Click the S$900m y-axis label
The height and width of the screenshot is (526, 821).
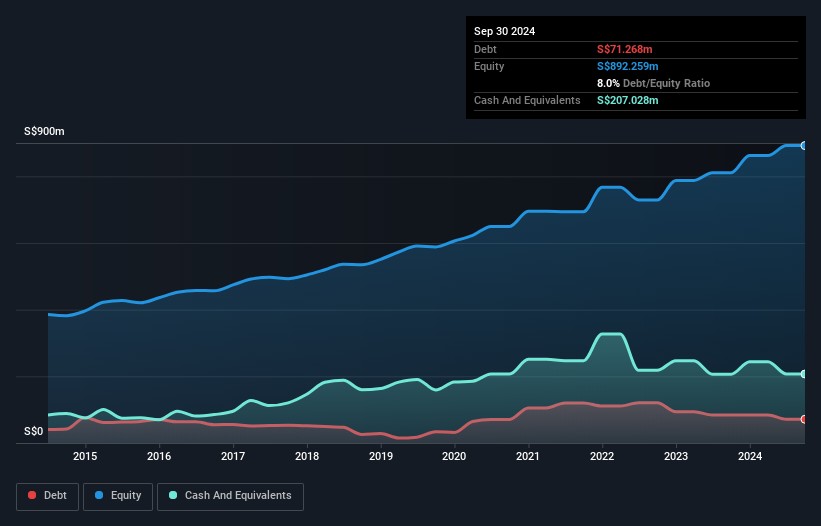44,132
